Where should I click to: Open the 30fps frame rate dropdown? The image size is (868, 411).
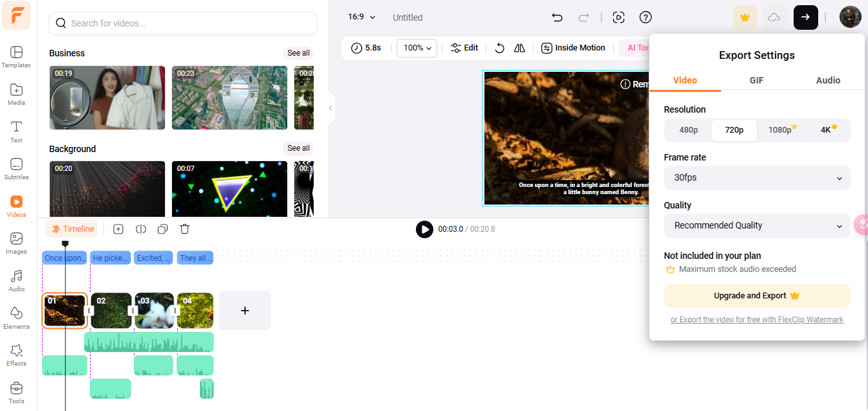(x=757, y=178)
